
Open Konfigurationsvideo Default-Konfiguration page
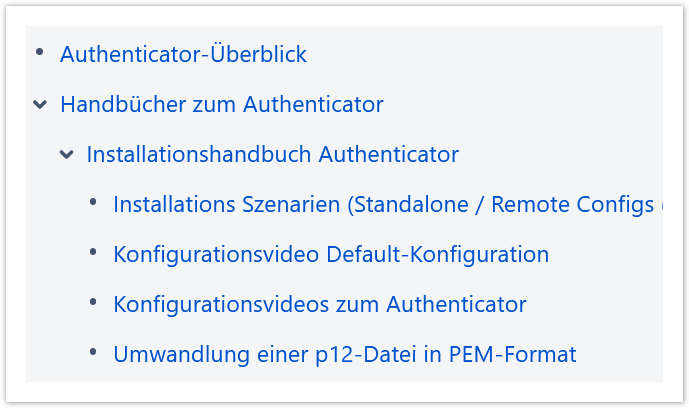tap(331, 254)
